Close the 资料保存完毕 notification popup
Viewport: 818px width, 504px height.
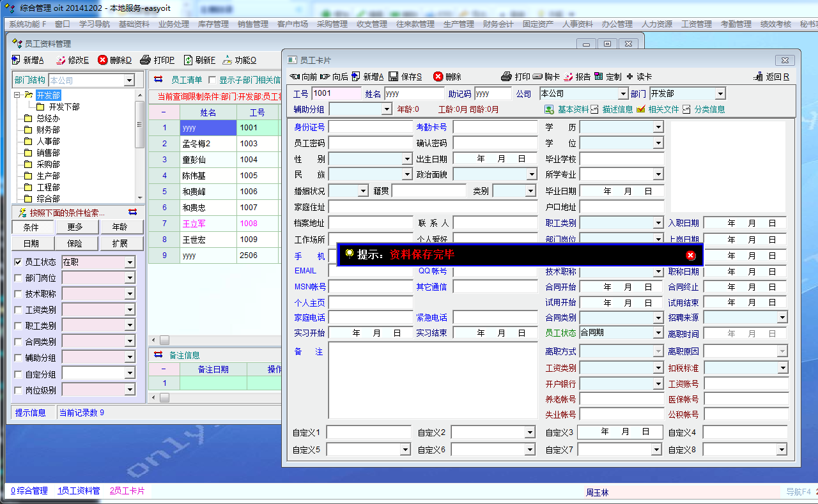coord(690,255)
